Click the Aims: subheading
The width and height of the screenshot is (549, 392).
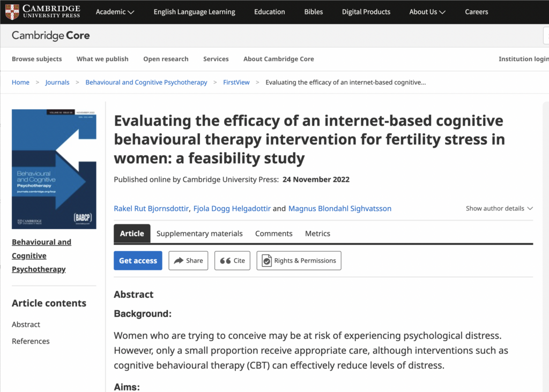coord(127,387)
